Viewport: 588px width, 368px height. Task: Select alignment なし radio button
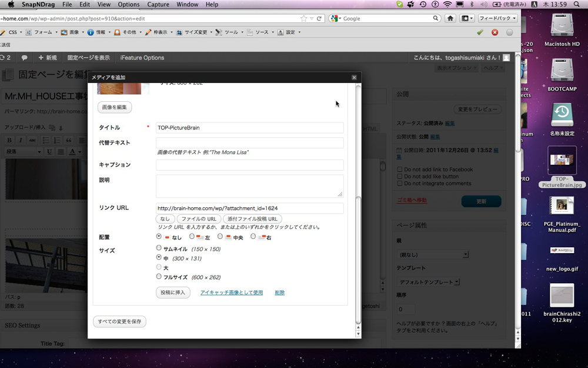[x=159, y=237]
